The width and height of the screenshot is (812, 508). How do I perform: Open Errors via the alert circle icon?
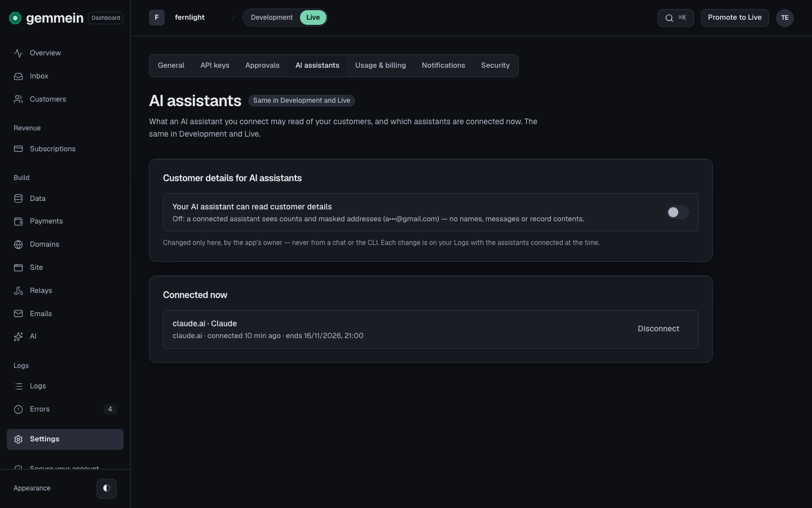[x=19, y=409]
